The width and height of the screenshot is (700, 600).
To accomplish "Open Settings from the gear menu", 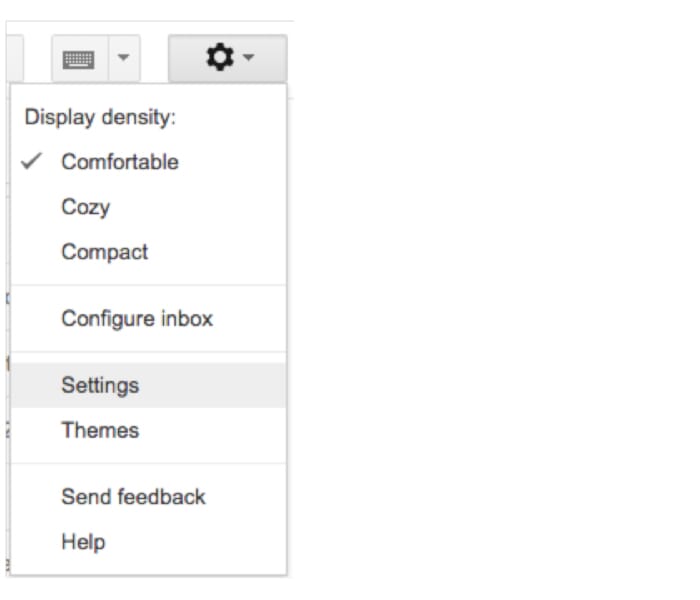I will coord(148,385).
